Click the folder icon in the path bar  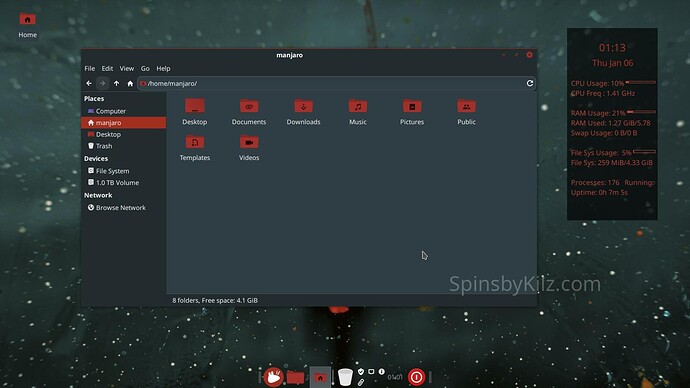[143, 83]
